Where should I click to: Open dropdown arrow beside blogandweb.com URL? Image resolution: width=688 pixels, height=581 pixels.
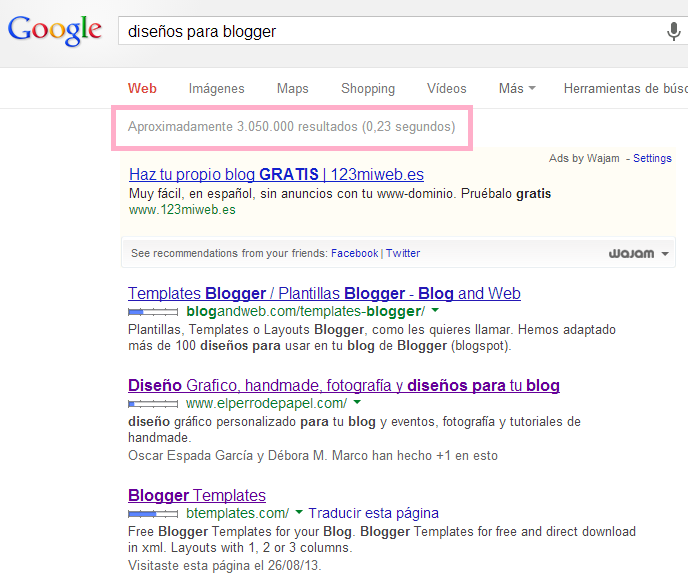coord(435,311)
